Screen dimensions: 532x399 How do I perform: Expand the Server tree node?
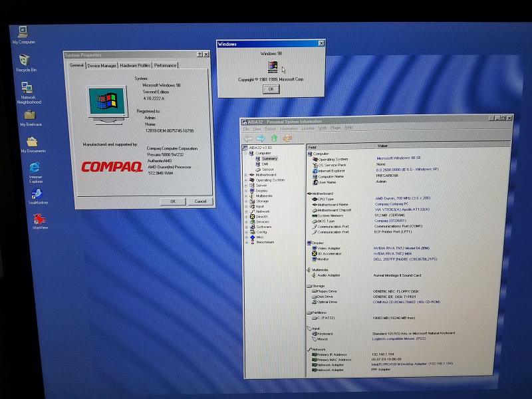245,186
